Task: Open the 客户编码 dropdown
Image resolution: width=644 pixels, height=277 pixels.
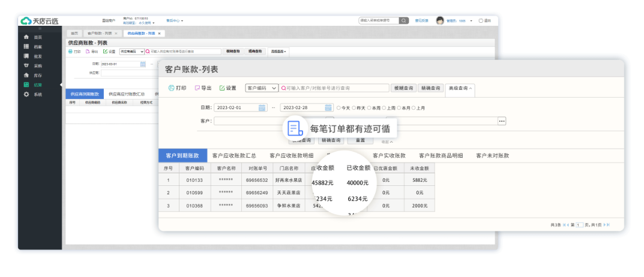Action: coord(262,88)
